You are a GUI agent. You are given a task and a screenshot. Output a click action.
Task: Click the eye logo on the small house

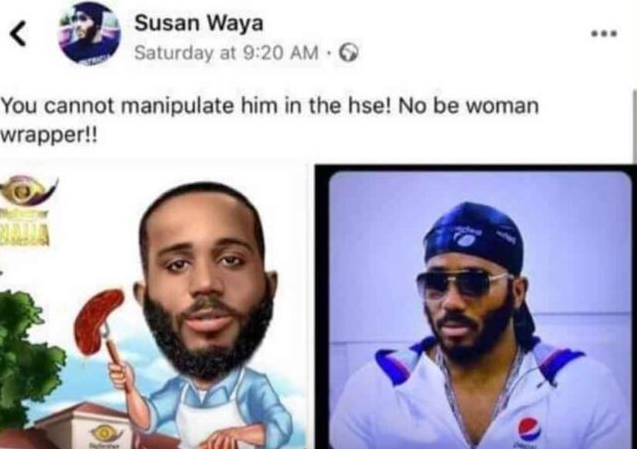[105, 434]
